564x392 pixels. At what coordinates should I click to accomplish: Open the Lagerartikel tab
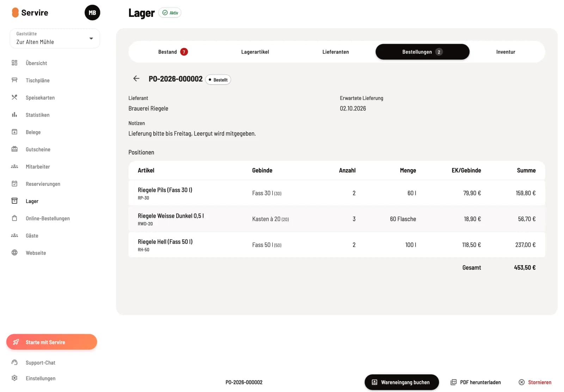coord(255,52)
